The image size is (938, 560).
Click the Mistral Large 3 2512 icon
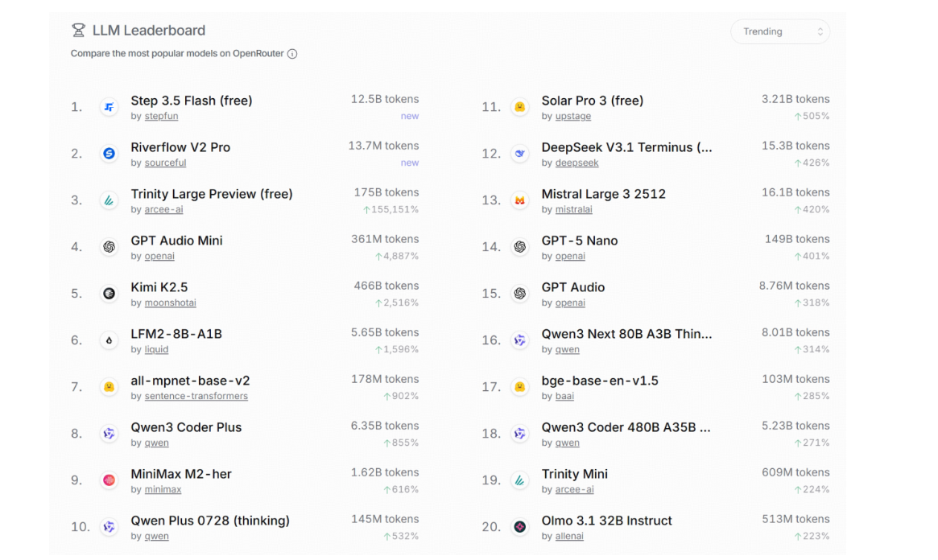coord(519,200)
